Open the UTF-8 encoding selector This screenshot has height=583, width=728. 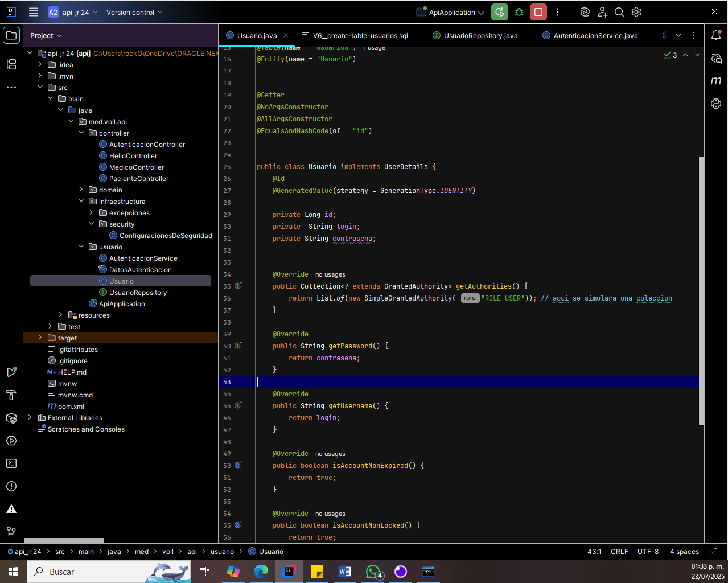[648, 552]
